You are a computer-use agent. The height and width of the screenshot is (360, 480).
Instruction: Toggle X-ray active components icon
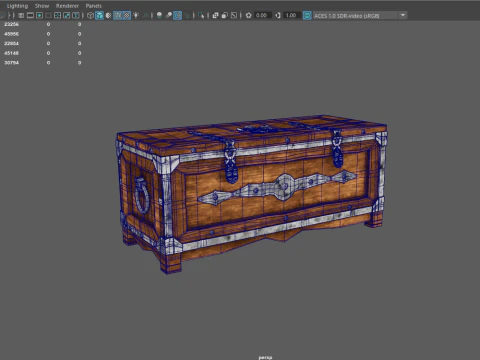(225, 15)
